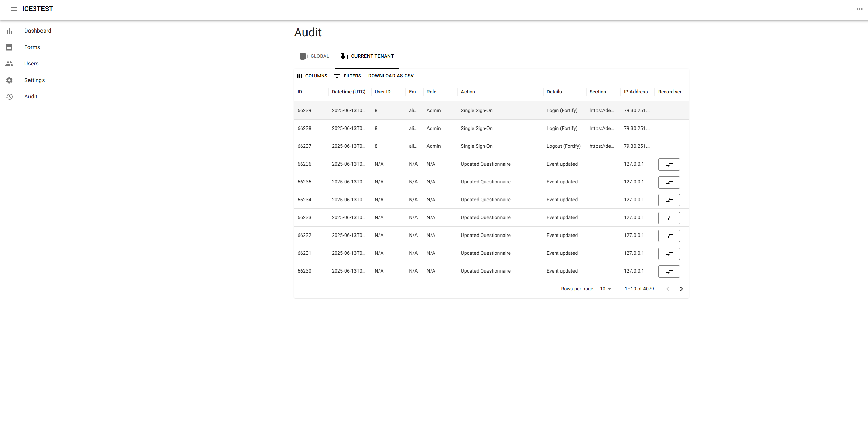Click the Dashboard bar chart icon

9,31
